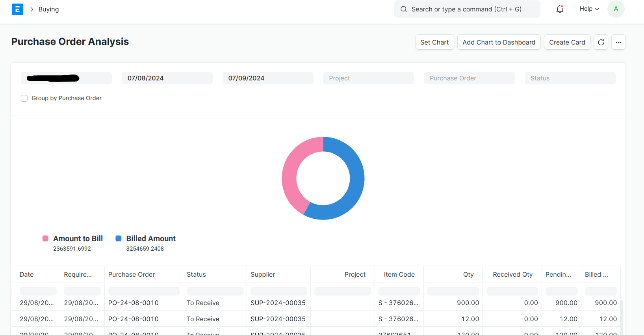Enable Group by Purchase Order checkbox
The width and height of the screenshot is (644, 335).
(24, 98)
